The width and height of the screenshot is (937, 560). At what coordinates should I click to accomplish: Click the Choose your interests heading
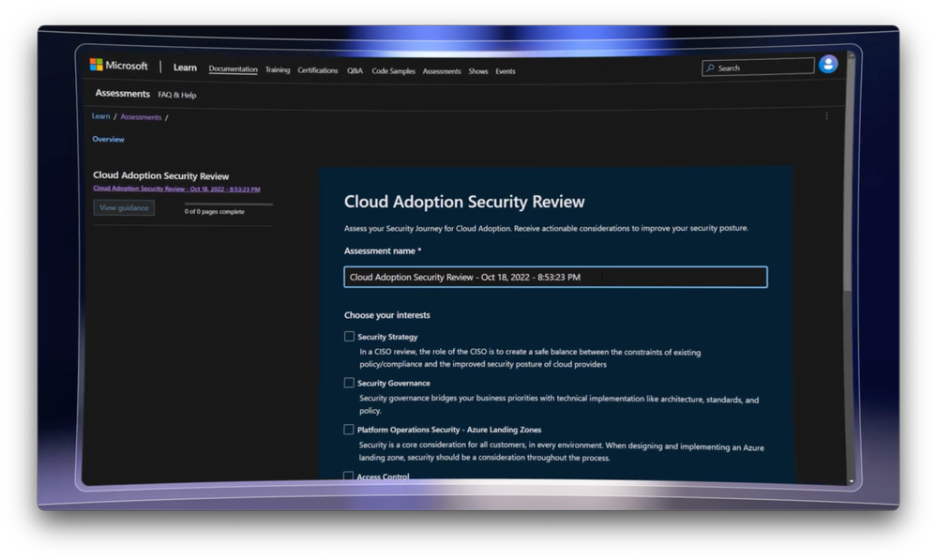(387, 315)
